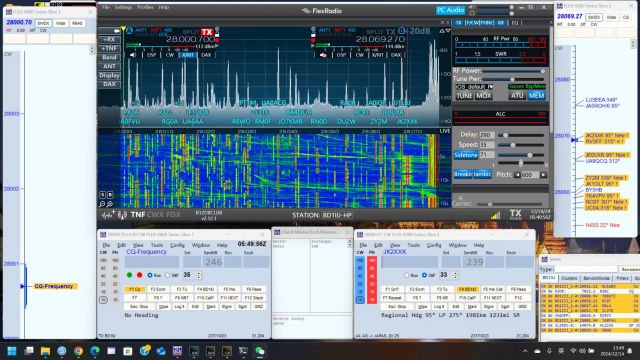Adjust RF Power slider
Image resolution: width=640 pixels, height=360 pixels.
pyautogui.click(x=513, y=71)
